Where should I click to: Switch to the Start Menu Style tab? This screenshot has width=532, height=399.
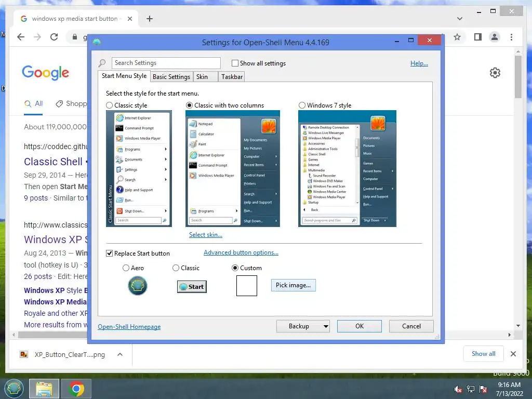coord(124,76)
